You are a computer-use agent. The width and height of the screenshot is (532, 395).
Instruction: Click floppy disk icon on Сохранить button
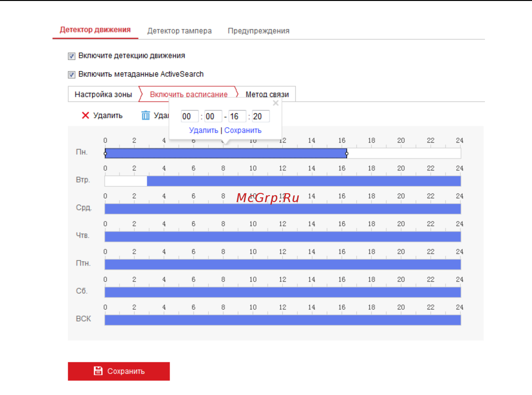[x=98, y=371]
